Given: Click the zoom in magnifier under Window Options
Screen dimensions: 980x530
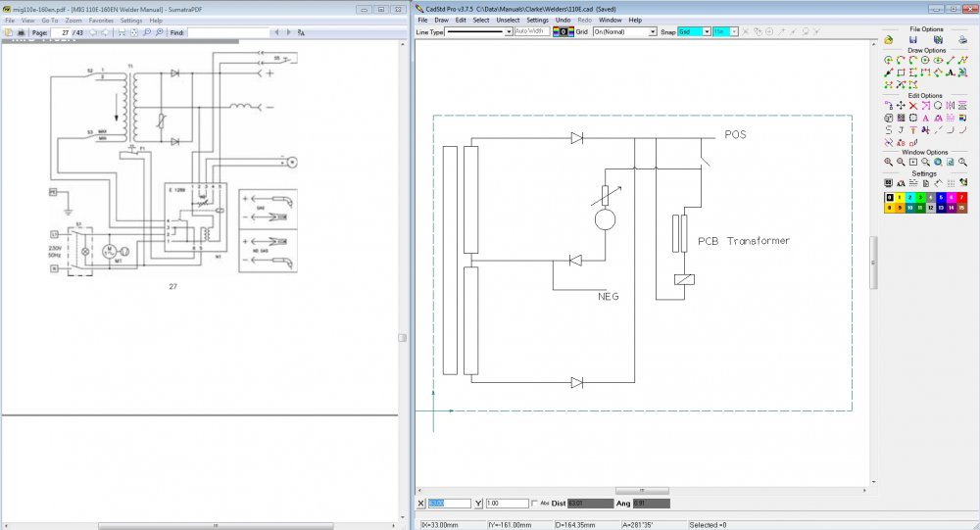Looking at the screenshot, I should point(888,162).
